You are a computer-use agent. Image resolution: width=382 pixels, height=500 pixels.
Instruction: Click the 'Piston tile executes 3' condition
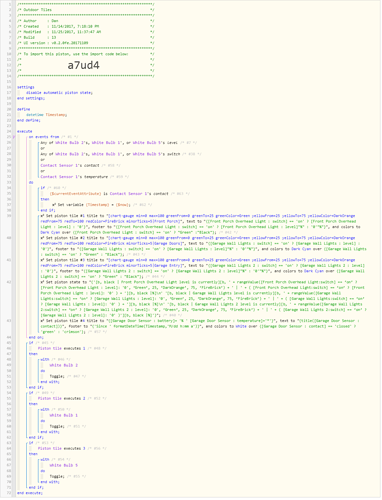coord(61,449)
